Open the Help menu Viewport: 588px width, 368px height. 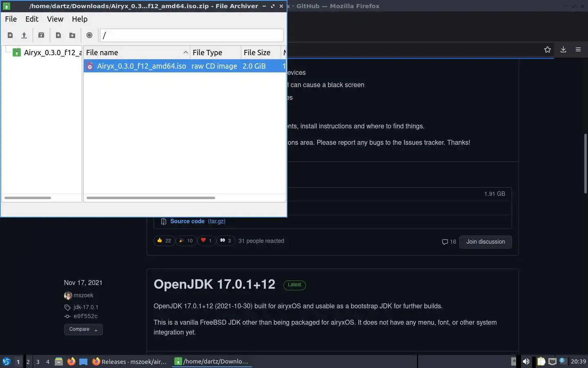[80, 19]
